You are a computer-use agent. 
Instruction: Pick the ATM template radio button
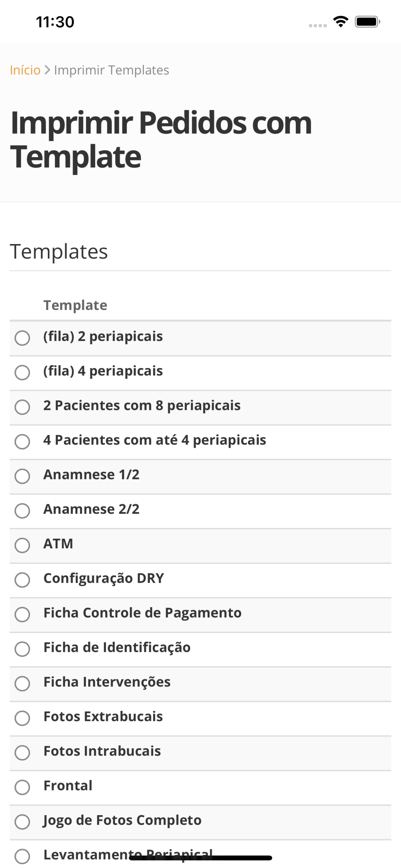22,545
